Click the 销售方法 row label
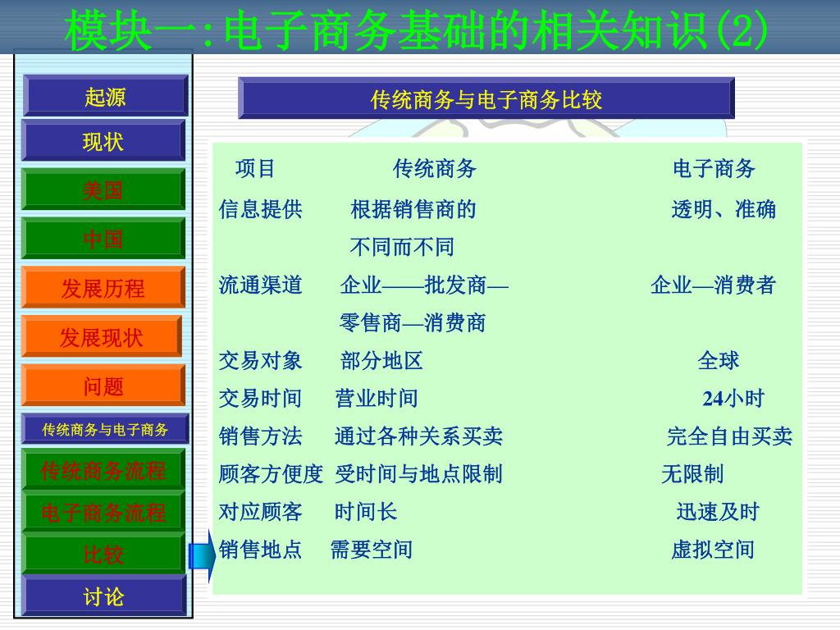Screen dimensions: 840x630 (260, 436)
